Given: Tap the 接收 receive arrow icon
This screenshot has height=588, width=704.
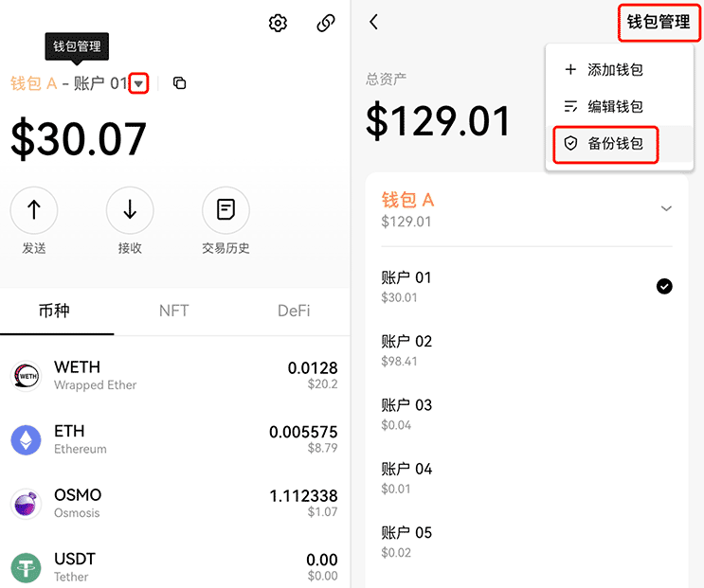Looking at the screenshot, I should (130, 210).
